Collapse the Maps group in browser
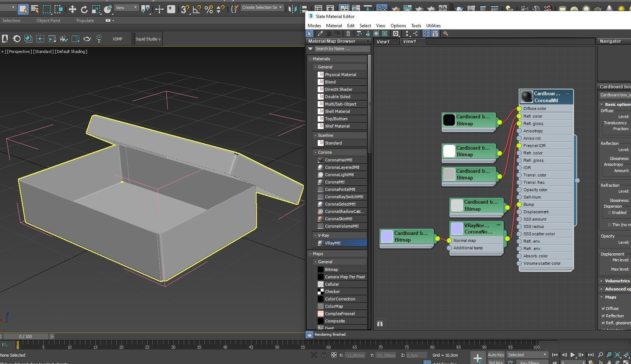This screenshot has width=631, height=364. tap(310, 254)
